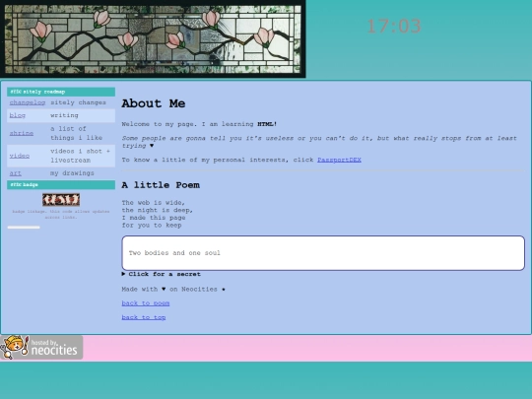Image resolution: width=532 pixels, height=399 pixels.
Task: Click the 'A little Poem' heading
Action: (x=161, y=185)
